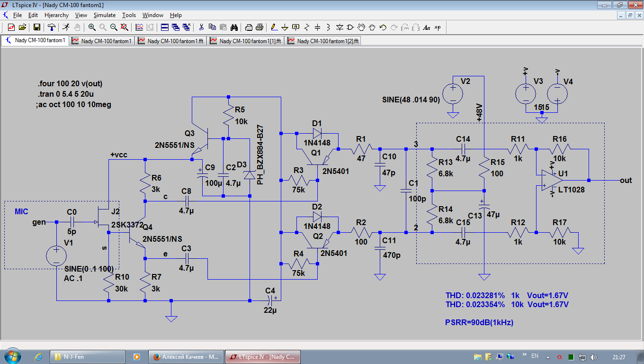The width and height of the screenshot is (644, 364).
Task: Select the Copy tool icon
Action: [x=212, y=27]
